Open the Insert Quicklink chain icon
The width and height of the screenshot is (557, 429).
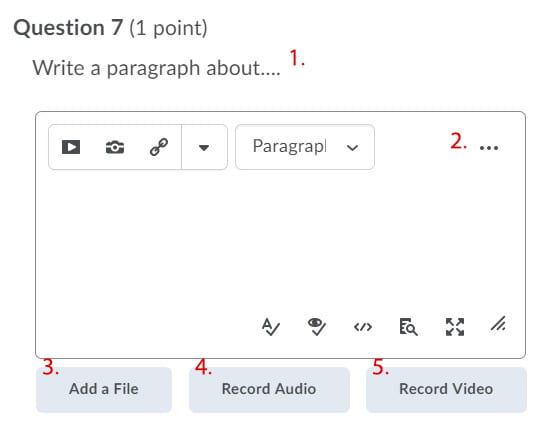click(159, 147)
